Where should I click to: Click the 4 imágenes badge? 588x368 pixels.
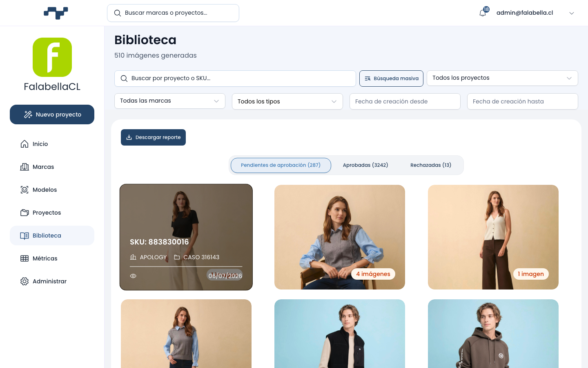[x=373, y=274]
